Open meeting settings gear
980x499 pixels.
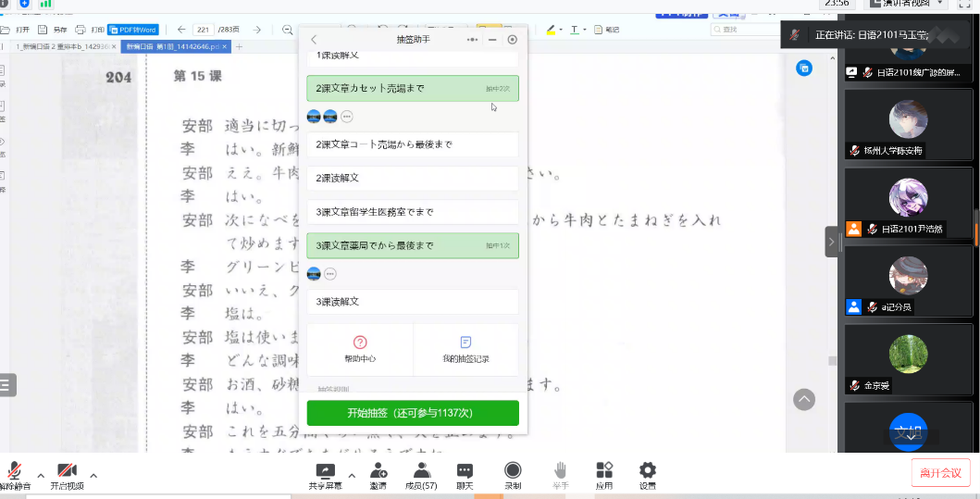[x=648, y=473]
